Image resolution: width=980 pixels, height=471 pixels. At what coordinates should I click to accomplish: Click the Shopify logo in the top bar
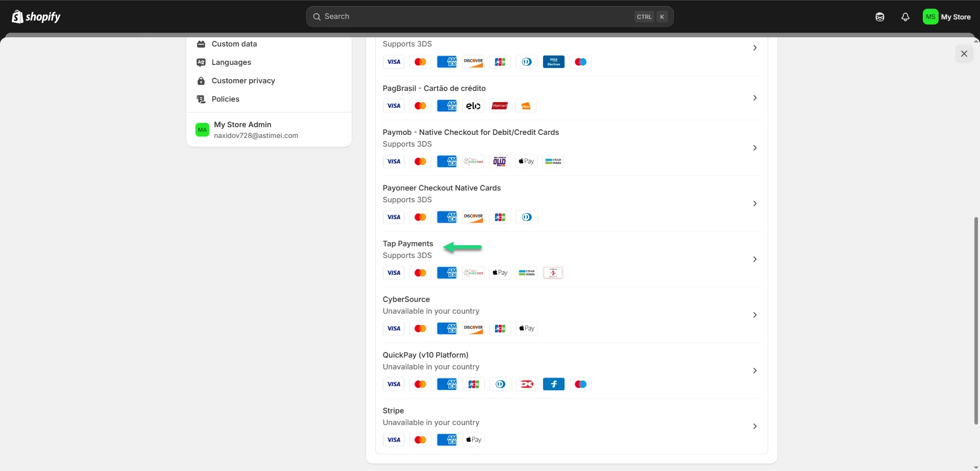36,17
